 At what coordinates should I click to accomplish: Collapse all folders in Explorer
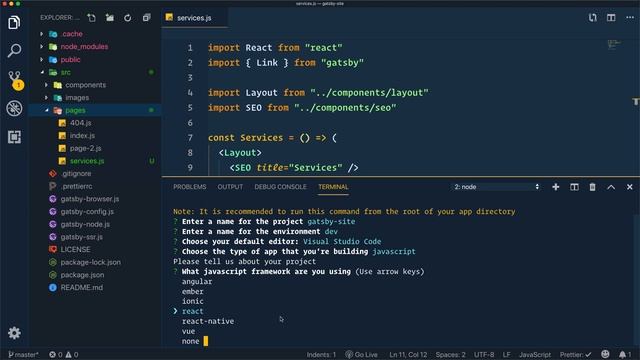(146, 18)
